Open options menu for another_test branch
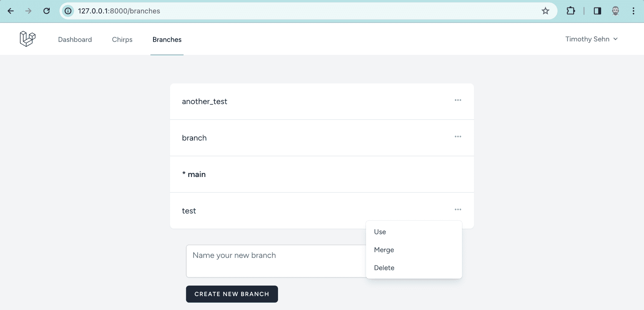 [x=458, y=100]
